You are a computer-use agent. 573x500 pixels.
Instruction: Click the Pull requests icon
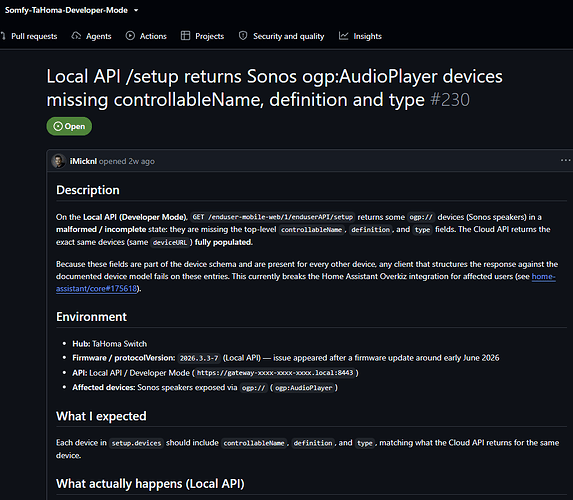3,36
